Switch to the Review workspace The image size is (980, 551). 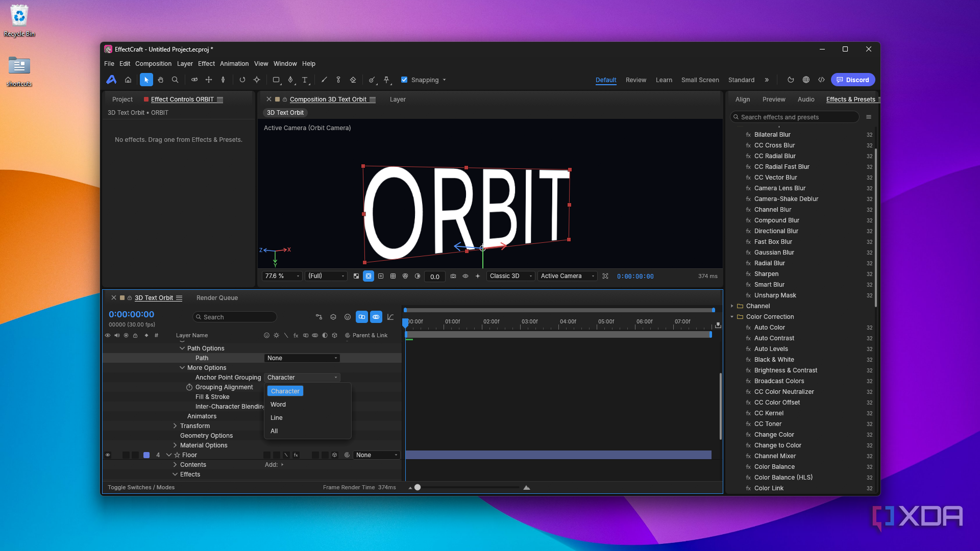pyautogui.click(x=636, y=80)
